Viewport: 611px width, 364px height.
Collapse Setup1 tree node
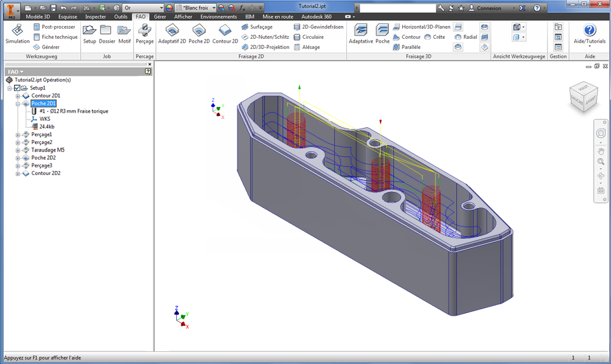pos(10,88)
